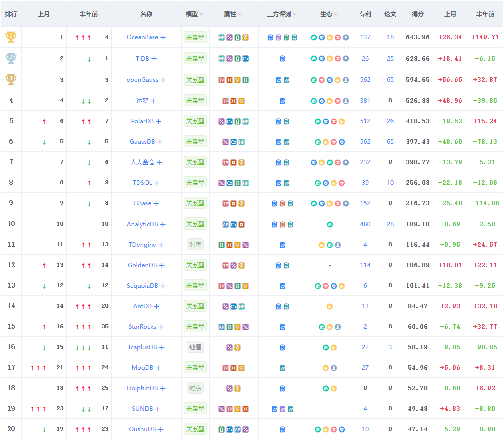
Task: Click the 得分 column header
Action: click(x=417, y=14)
